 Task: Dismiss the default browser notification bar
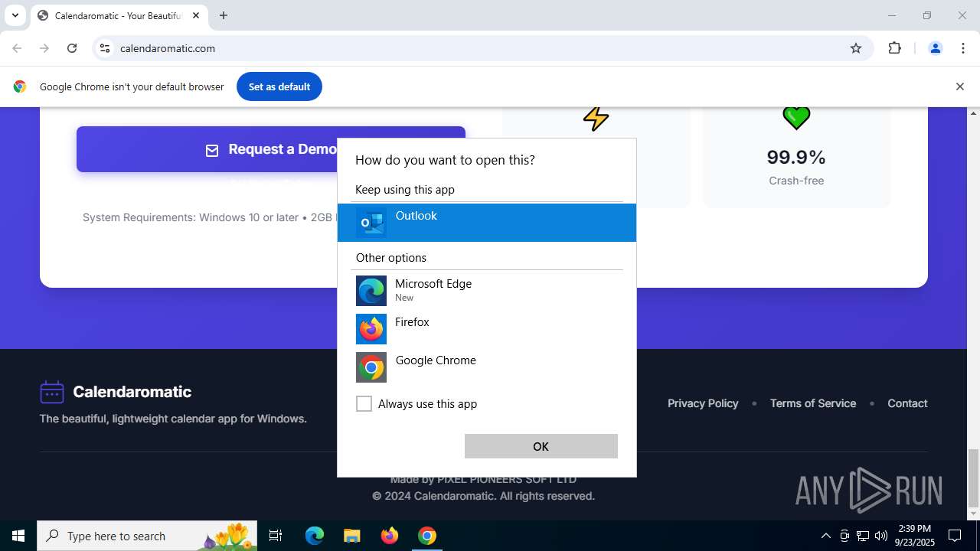(x=959, y=86)
